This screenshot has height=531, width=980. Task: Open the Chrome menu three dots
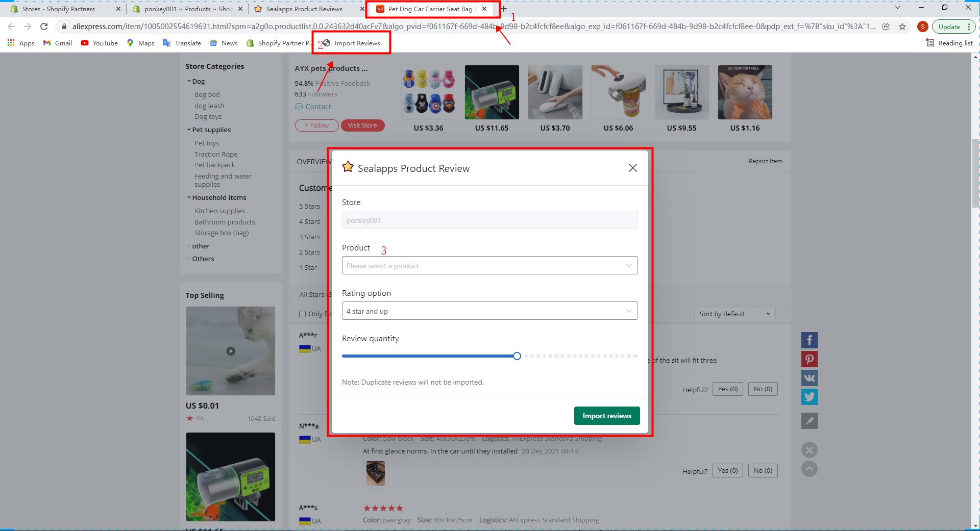(969, 27)
